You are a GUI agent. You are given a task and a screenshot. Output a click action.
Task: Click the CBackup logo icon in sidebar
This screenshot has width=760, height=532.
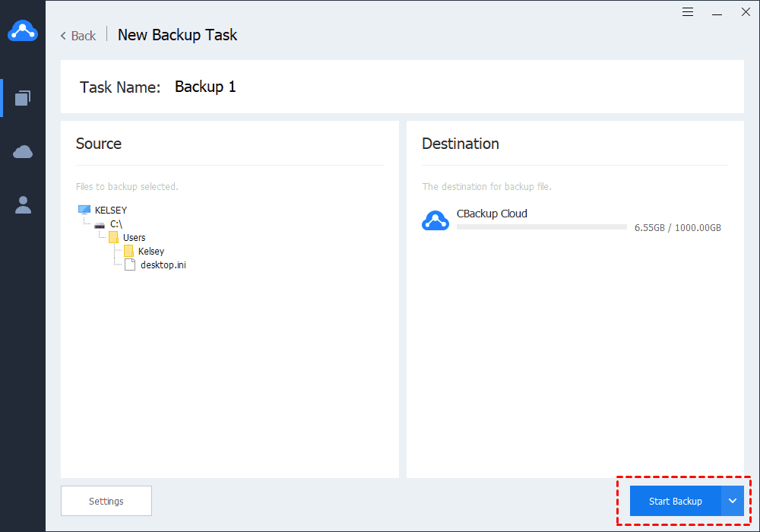point(23,30)
